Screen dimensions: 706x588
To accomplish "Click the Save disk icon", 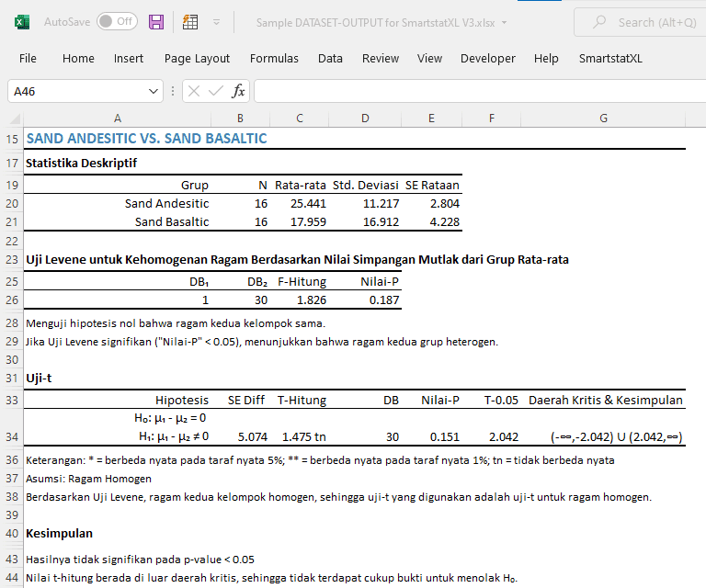I will (x=156, y=21).
